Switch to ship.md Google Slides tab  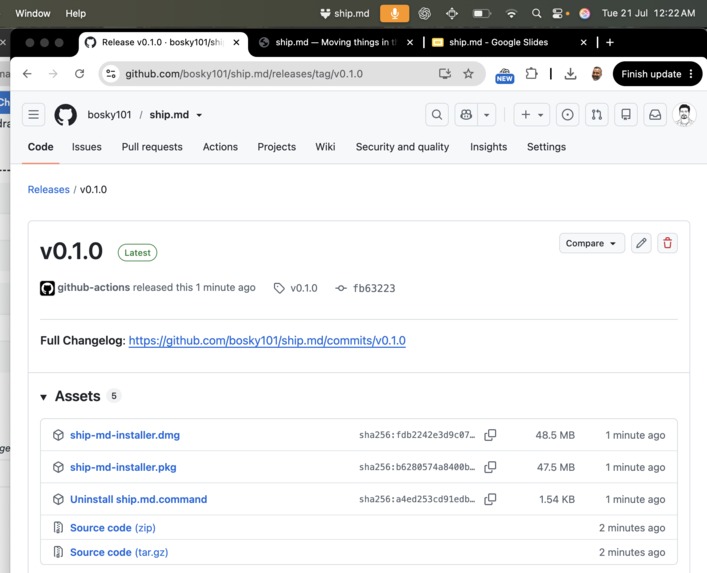(x=498, y=42)
